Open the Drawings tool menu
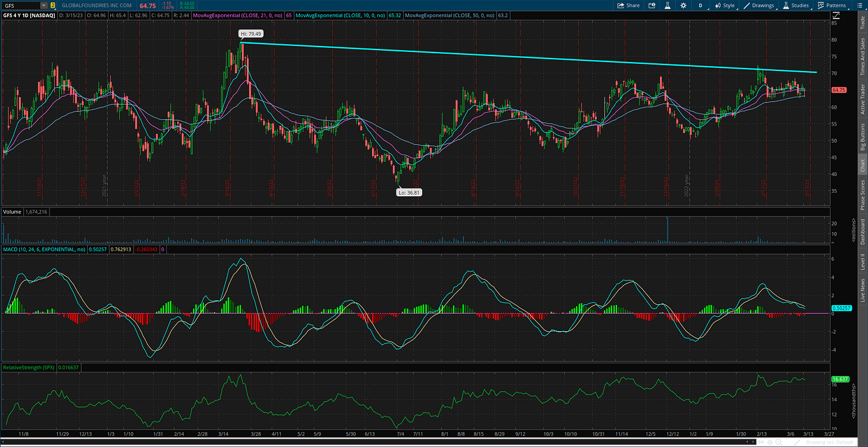This screenshot has height=447, width=868. (x=759, y=5)
